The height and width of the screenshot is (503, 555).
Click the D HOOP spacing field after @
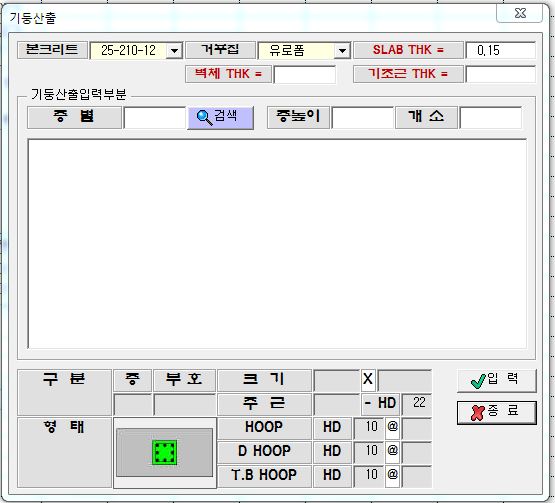pos(417,452)
